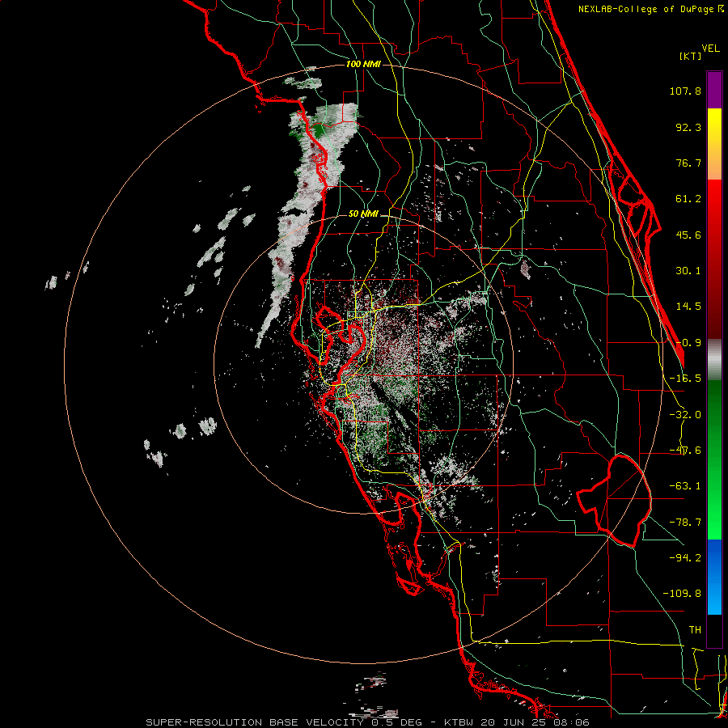Click the 100 NMI range ring label
728x728 pixels.
363,64
